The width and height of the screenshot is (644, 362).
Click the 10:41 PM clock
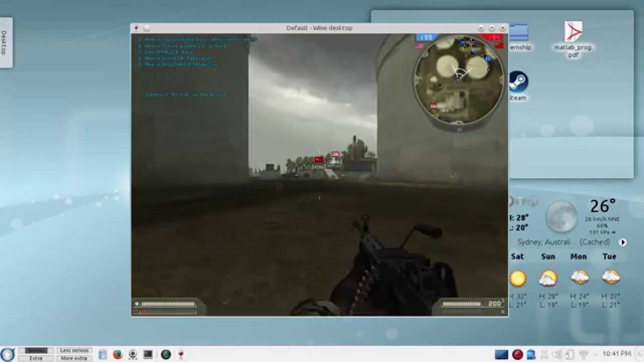(x=616, y=354)
